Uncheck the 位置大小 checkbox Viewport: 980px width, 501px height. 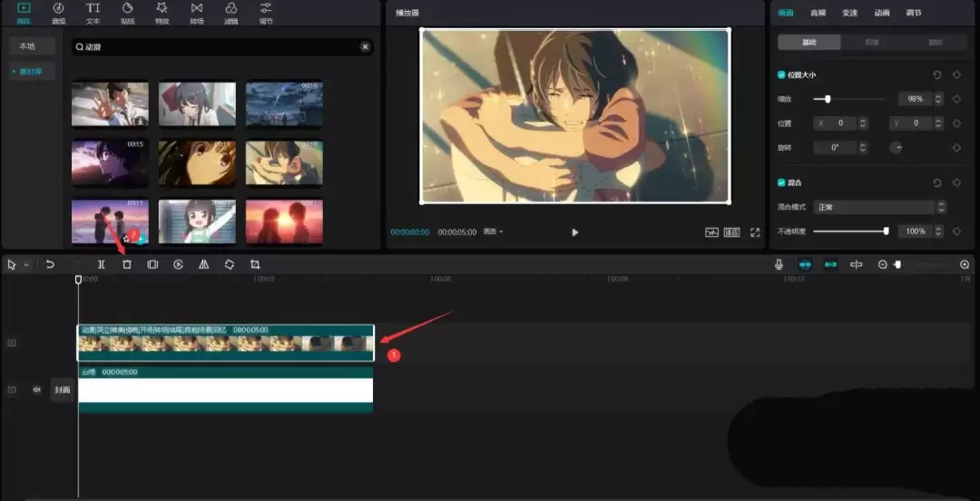(x=782, y=75)
